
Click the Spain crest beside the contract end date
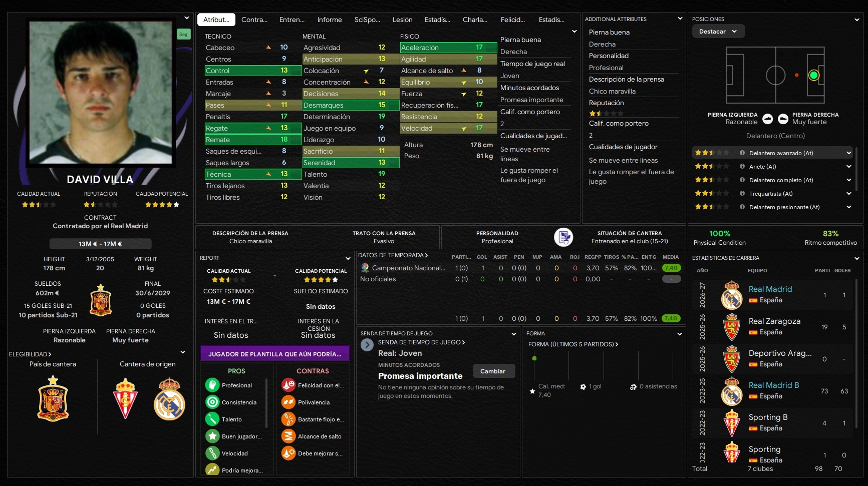click(101, 300)
